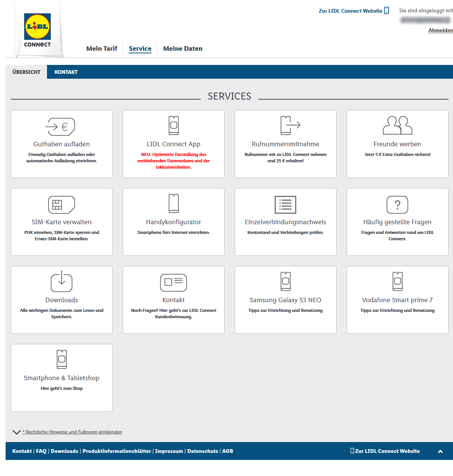Click the text 'Rufnummer mit zu LIDL Connect nehmen'
Image resolution: width=453 pixels, height=476 pixels.
(285, 154)
